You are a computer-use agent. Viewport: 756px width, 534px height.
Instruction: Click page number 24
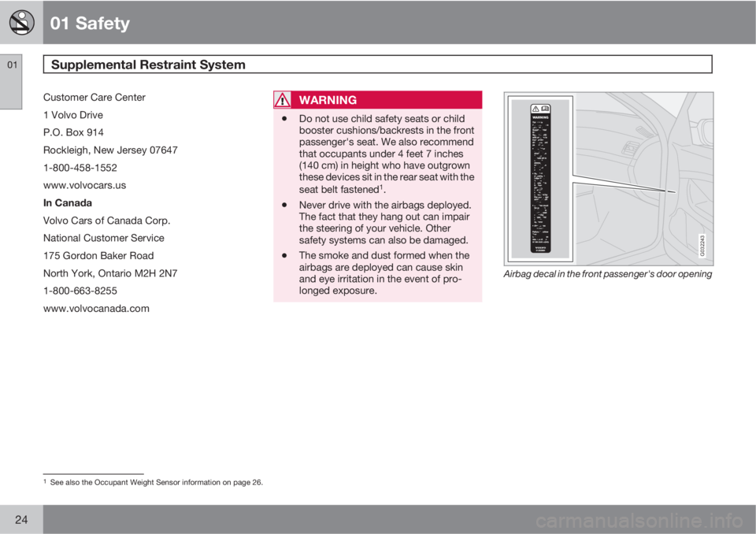tap(21, 520)
